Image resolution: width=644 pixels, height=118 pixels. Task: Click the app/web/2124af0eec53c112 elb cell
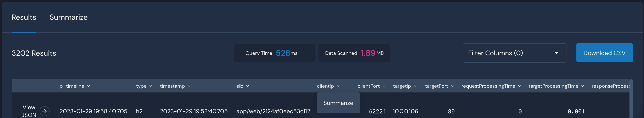click(x=273, y=111)
